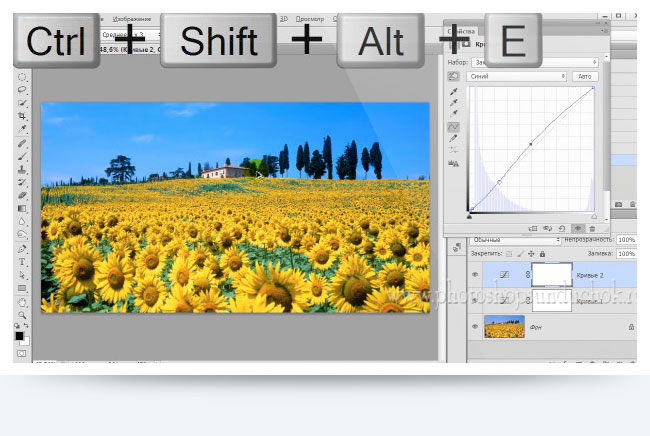Screen dimensions: 650x436
Task: Hide the Фон layer
Action: 475,327
